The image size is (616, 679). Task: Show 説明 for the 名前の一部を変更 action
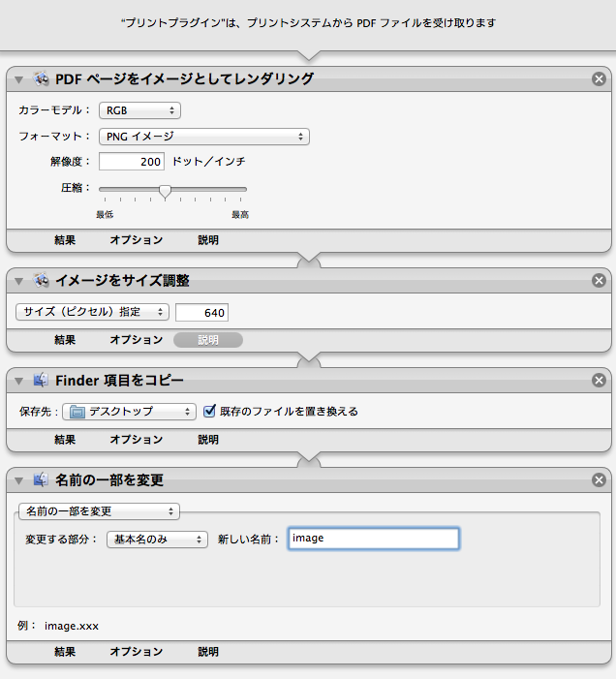pyautogui.click(x=208, y=652)
